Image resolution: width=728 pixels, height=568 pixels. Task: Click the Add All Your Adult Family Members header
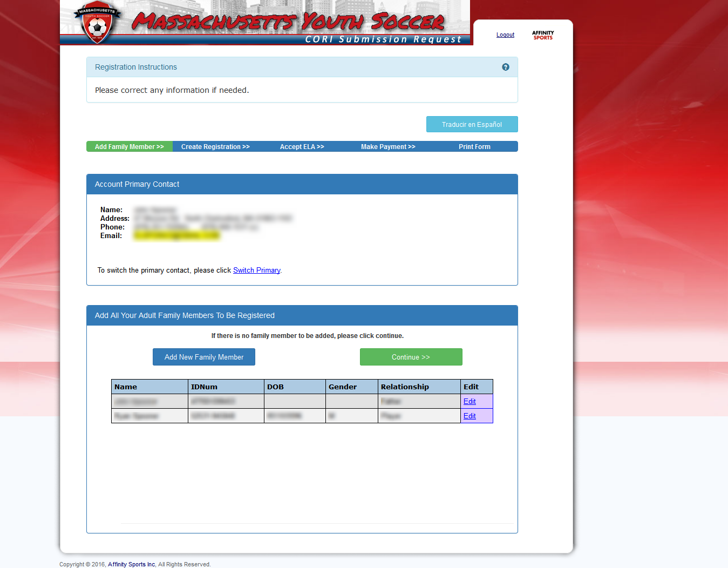pyautogui.click(x=302, y=315)
